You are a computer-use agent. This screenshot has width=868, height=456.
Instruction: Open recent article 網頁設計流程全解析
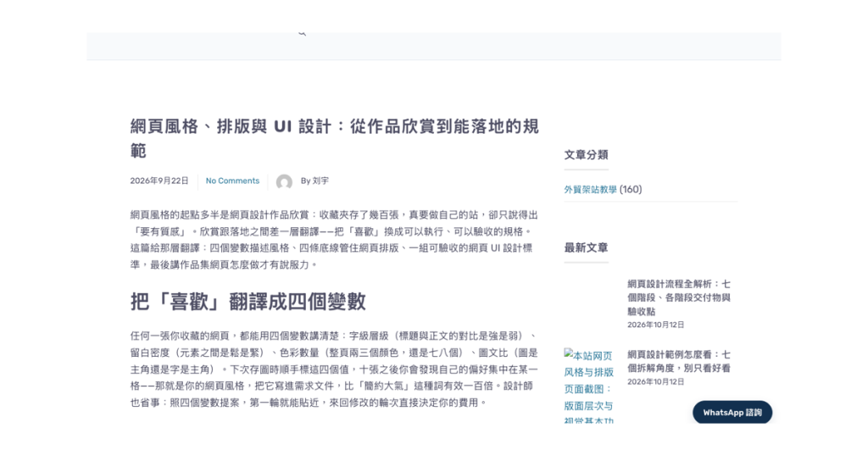pyautogui.click(x=679, y=298)
